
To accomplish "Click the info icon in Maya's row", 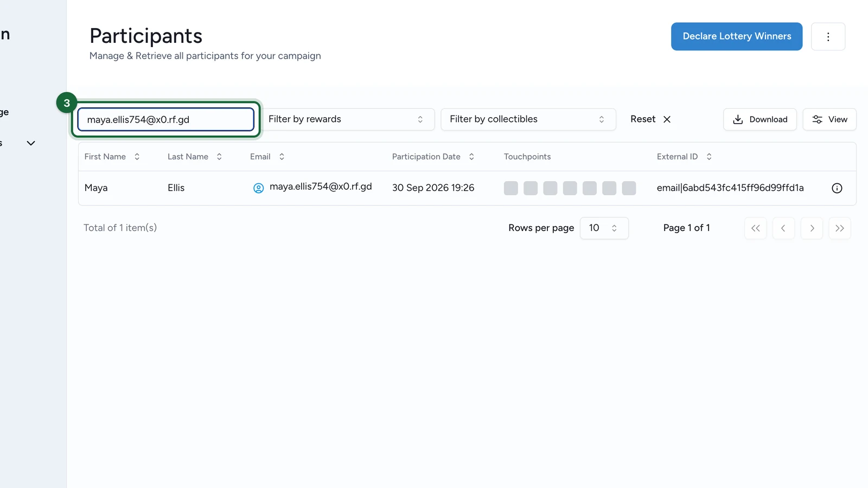I will pyautogui.click(x=837, y=188).
